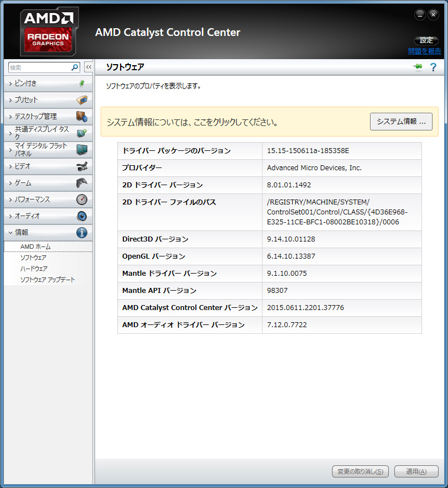
Task: Click the パフォーマンス gauge icon
Action: (82, 200)
